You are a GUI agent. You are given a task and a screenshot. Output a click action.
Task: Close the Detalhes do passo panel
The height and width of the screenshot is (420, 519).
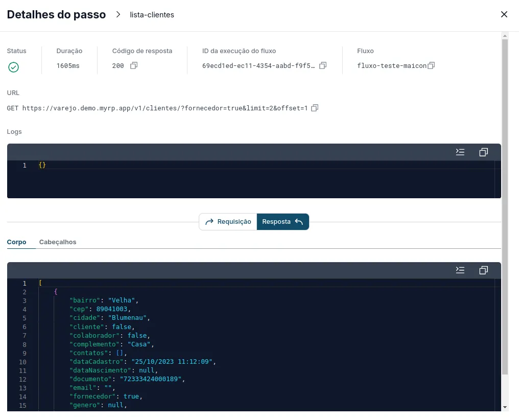pyautogui.click(x=504, y=14)
